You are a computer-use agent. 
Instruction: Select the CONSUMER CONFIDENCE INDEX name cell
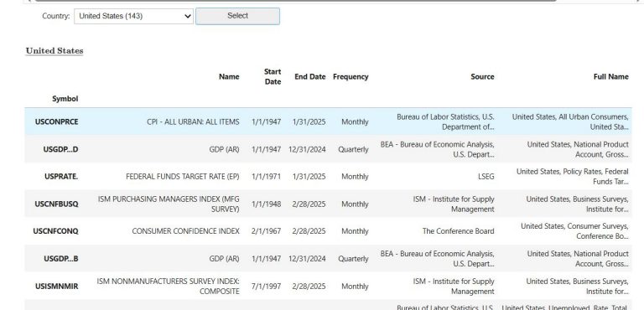[185, 231]
